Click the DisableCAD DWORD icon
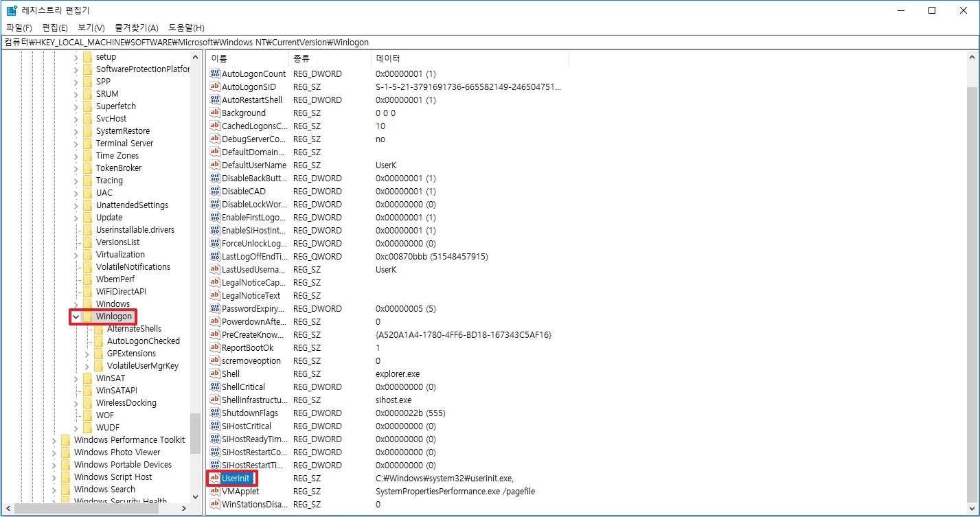980x517 pixels. coord(215,191)
